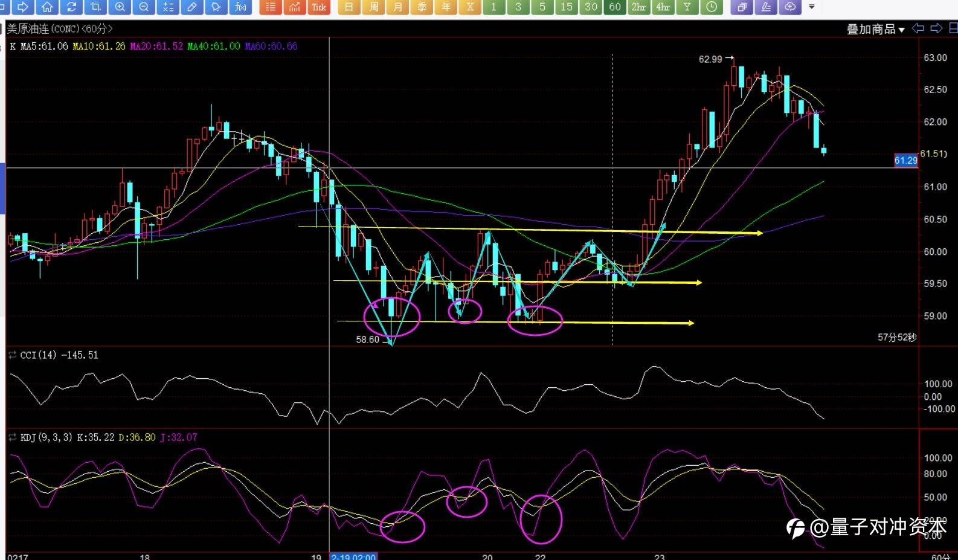Go to next instrument with right arrow

tap(936, 28)
